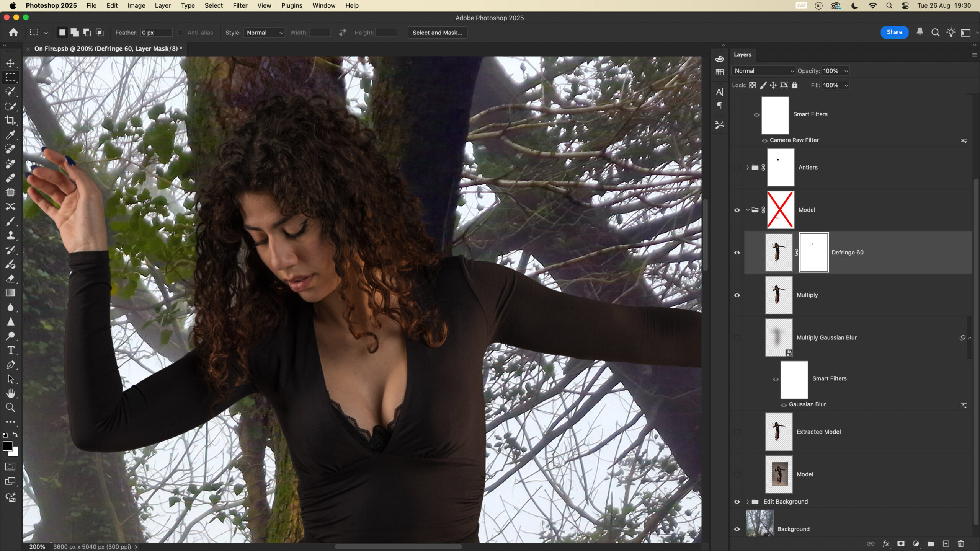Click the Select and Mask button
Image resolution: width=980 pixels, height=551 pixels.
click(x=437, y=33)
